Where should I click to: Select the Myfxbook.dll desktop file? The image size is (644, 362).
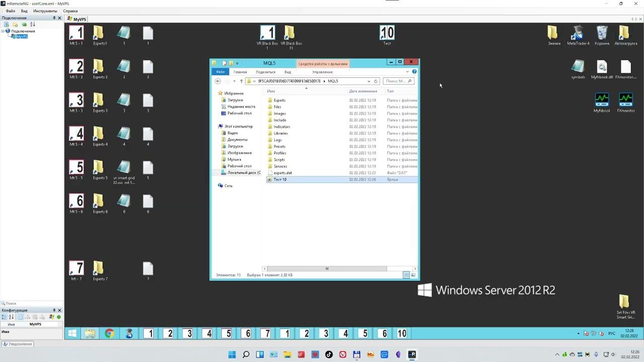tap(602, 69)
